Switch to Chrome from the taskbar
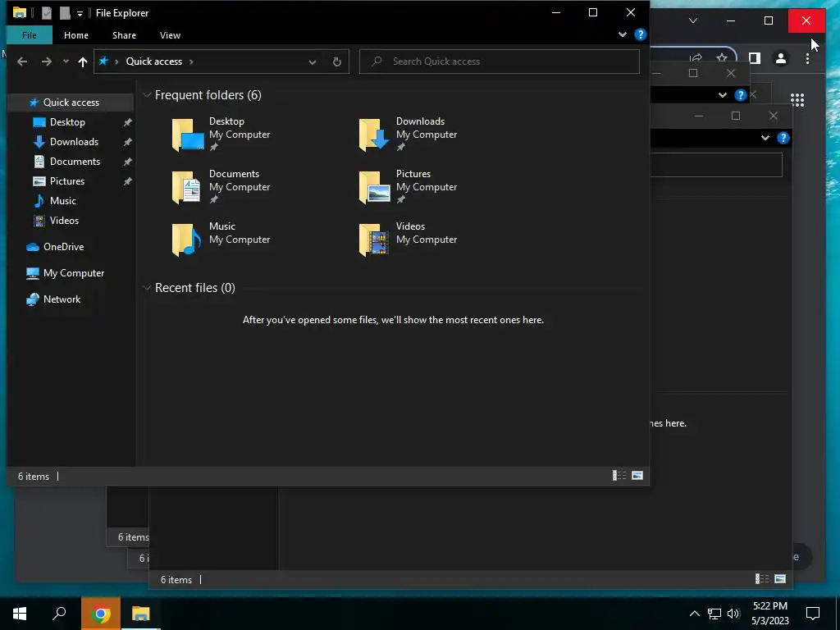The image size is (840, 630). (100, 614)
